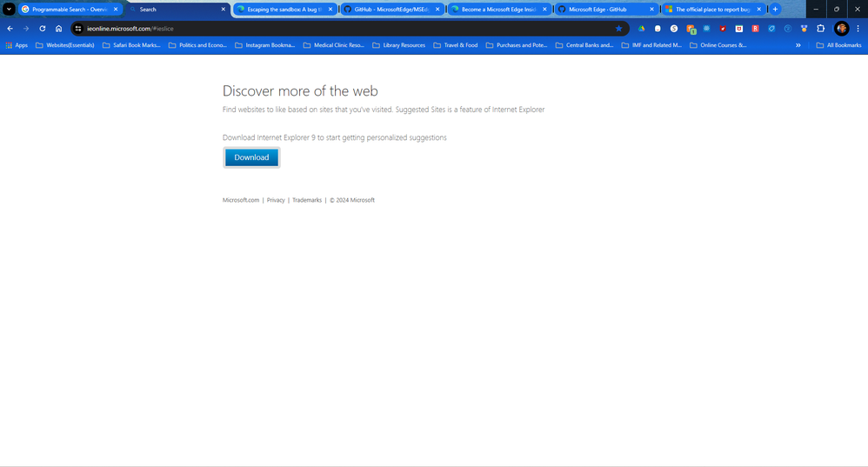Click the bookmark star icon
Image resolution: width=868 pixels, height=467 pixels.
618,28
